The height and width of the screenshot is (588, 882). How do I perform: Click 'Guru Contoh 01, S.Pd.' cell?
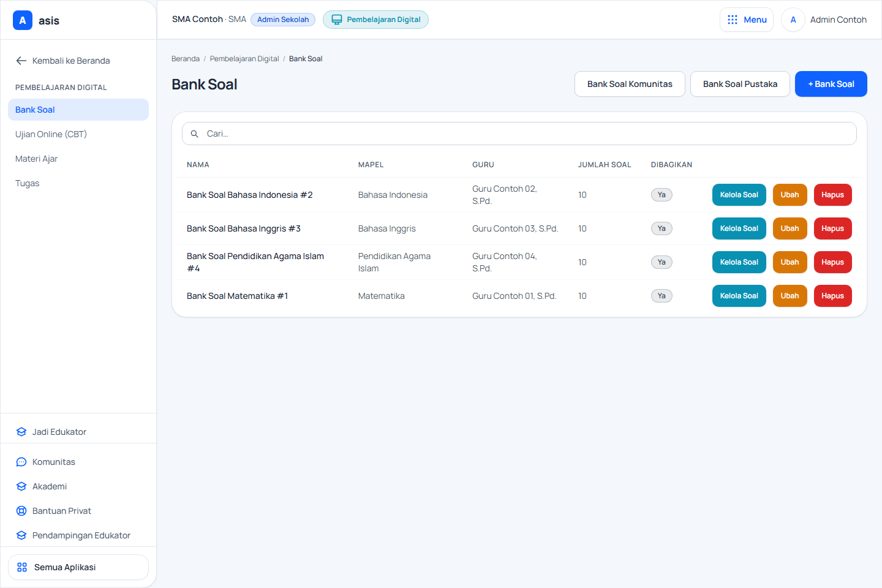click(x=514, y=296)
